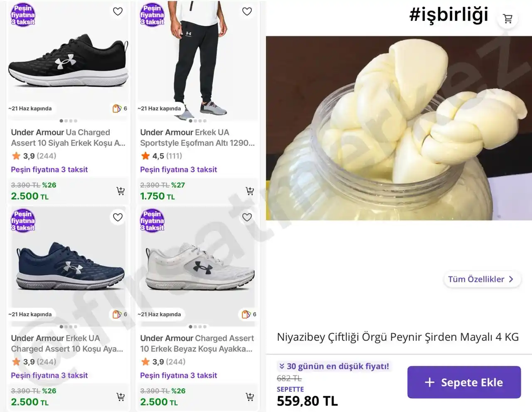Viewport: 532px width, 412px height.
Task: Add black Under Armour shoe to cart
Action: point(121,191)
